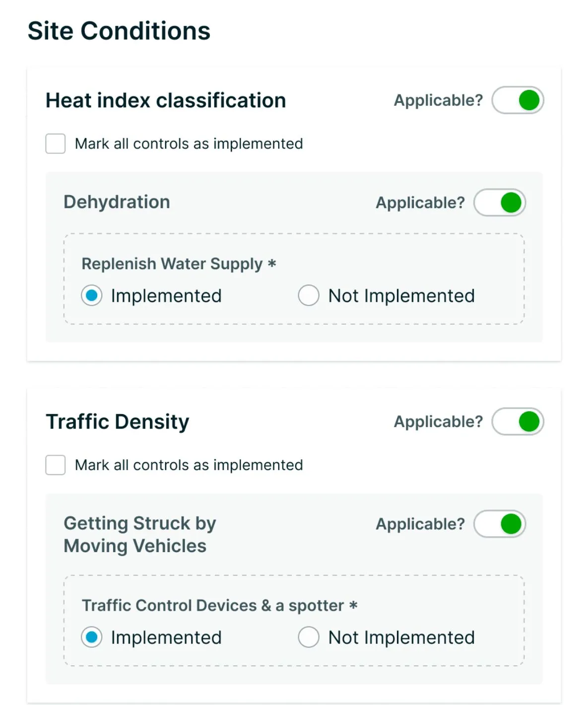This screenshot has width=588, height=705.
Task: Click the 'Applicable?' text beside Dehydration
Action: coord(420,203)
